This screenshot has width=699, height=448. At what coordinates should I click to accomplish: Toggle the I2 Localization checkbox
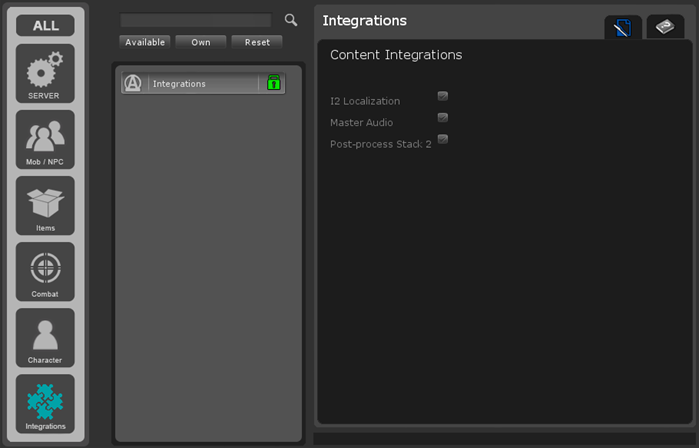pyautogui.click(x=443, y=96)
